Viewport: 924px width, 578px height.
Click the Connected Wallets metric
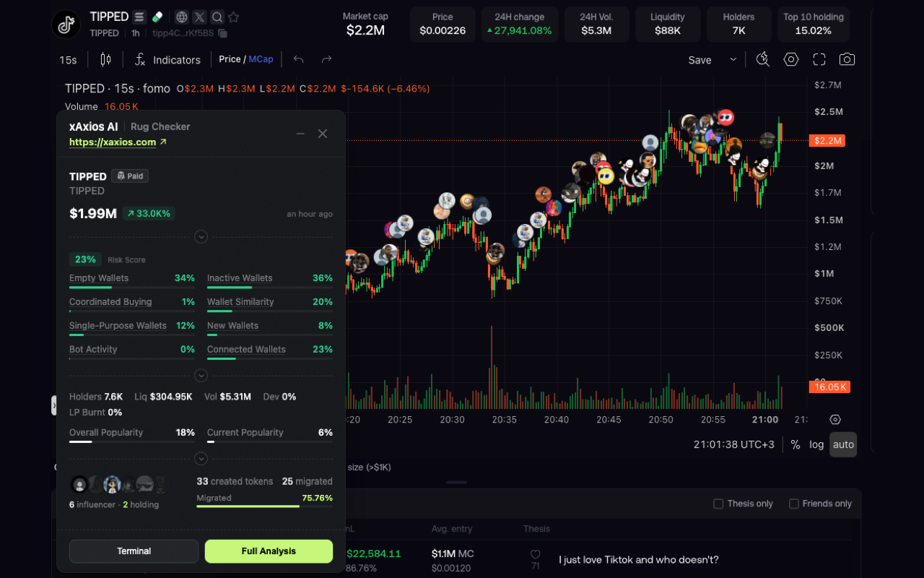tap(270, 352)
